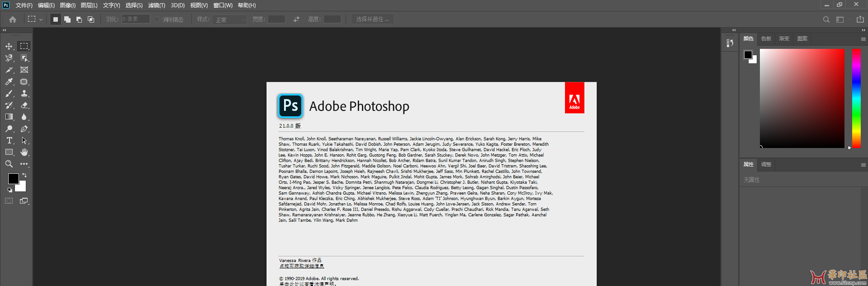
Task: Select the Path Selection tool
Action: (24, 140)
